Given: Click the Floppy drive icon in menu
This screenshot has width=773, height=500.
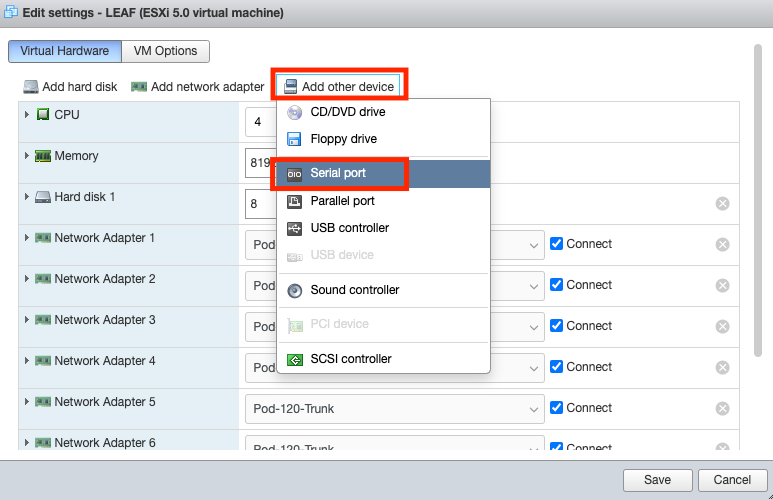Looking at the screenshot, I should point(294,139).
